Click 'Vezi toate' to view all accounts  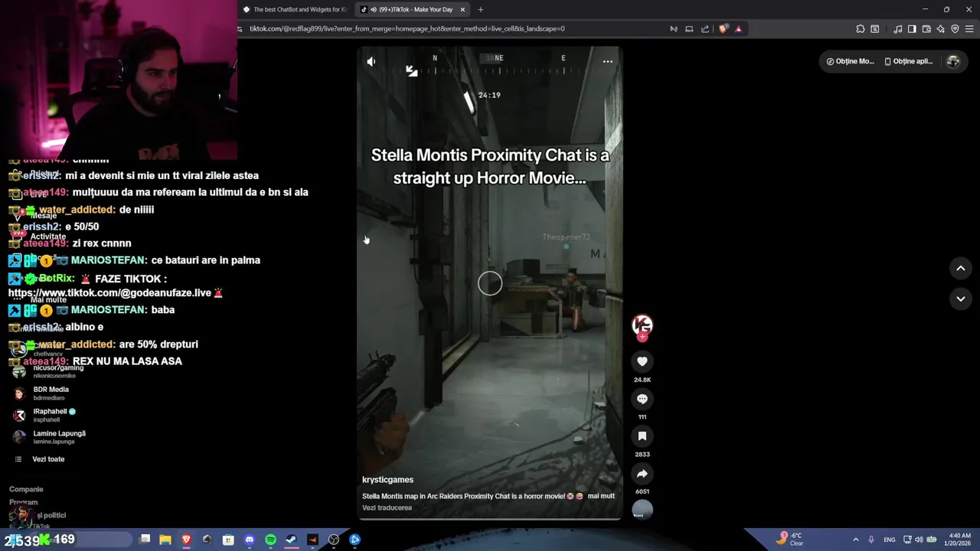pyautogui.click(x=48, y=459)
